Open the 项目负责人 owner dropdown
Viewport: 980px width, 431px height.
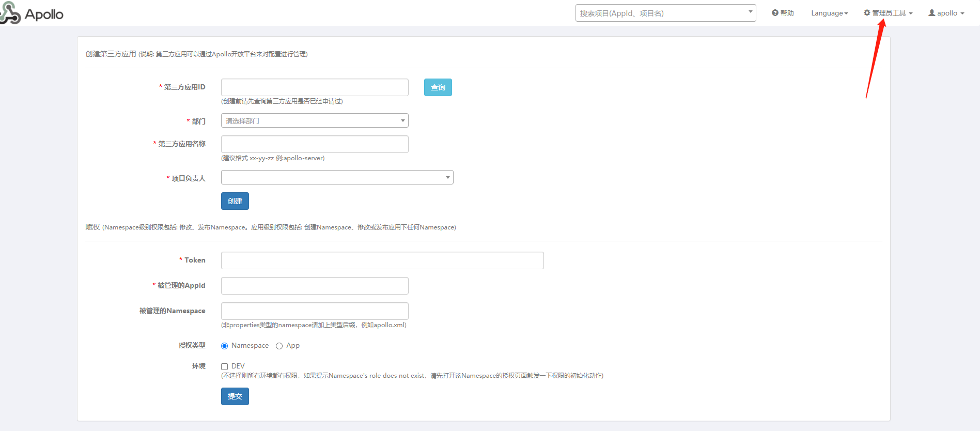coord(337,177)
